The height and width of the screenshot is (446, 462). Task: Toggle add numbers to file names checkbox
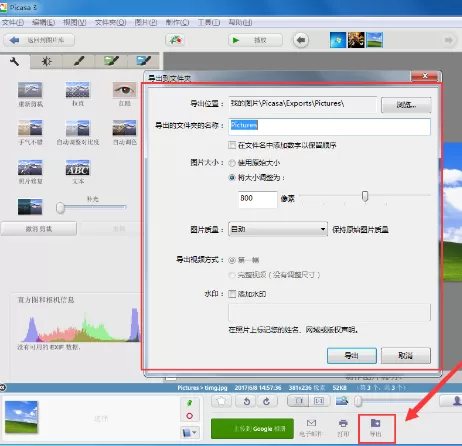[232, 145]
